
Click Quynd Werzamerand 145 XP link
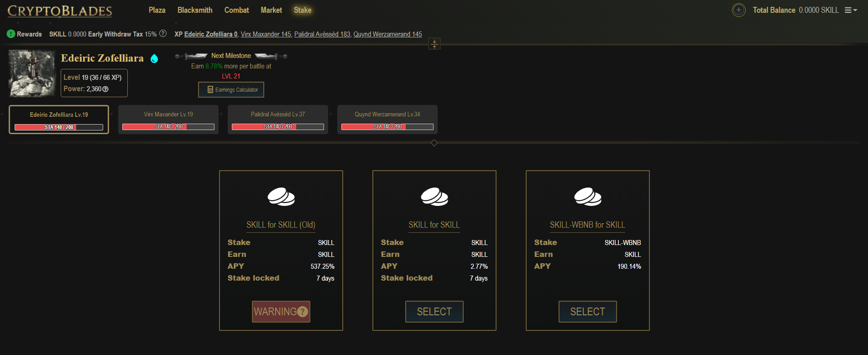(x=387, y=34)
